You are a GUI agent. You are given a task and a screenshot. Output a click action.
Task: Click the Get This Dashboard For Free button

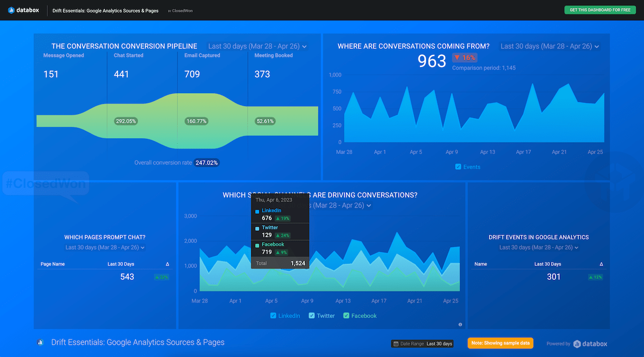(x=600, y=10)
